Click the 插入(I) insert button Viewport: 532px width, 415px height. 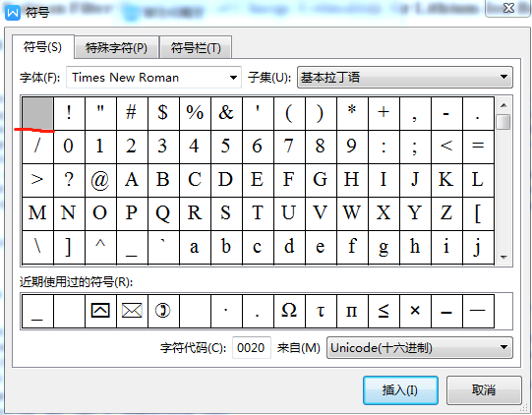coord(400,390)
